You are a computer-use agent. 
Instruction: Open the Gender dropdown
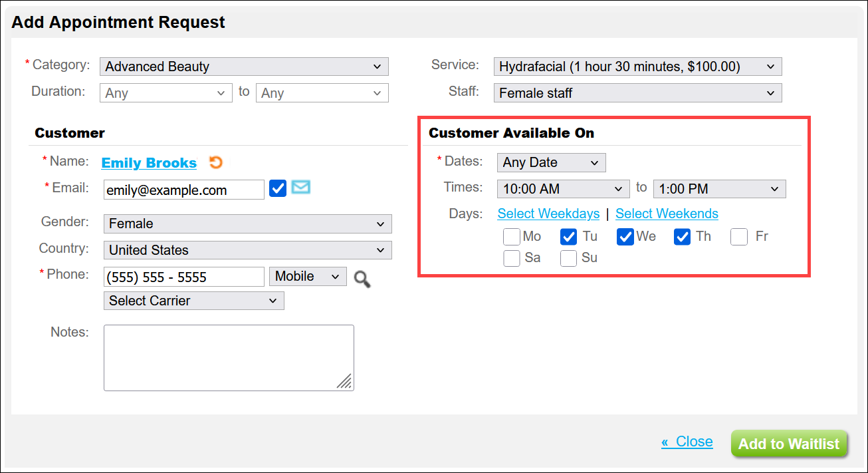[x=248, y=224]
